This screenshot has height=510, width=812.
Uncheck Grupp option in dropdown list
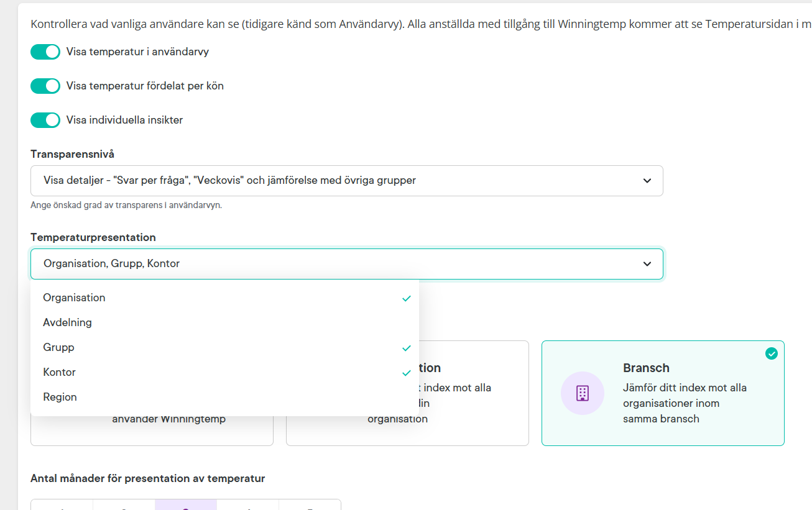tap(58, 347)
